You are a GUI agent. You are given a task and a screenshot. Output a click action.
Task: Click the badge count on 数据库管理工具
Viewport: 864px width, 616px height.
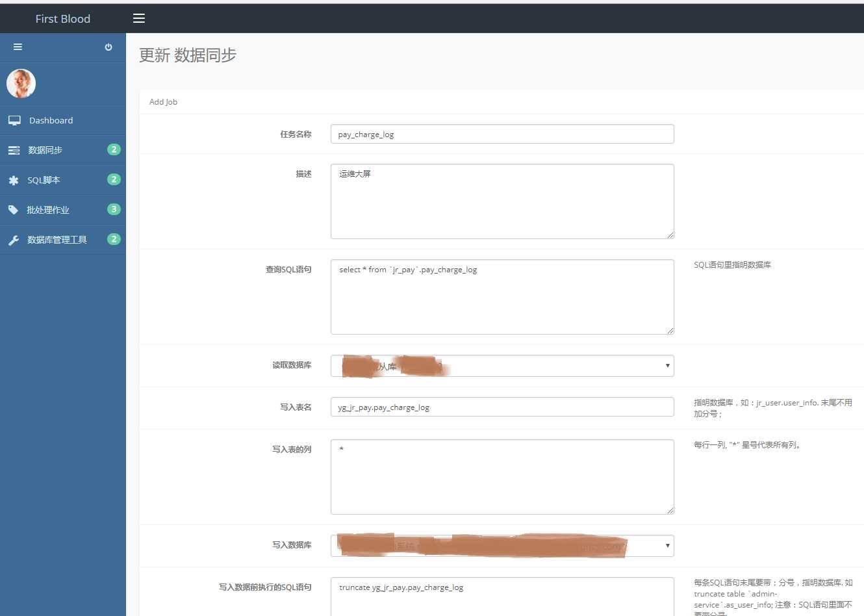114,239
